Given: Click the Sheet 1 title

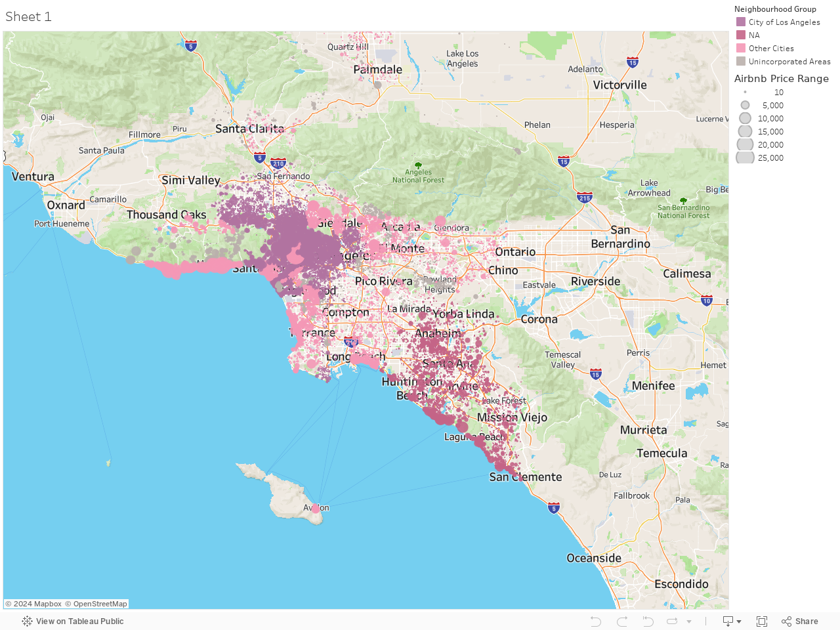Looking at the screenshot, I should point(28,16).
